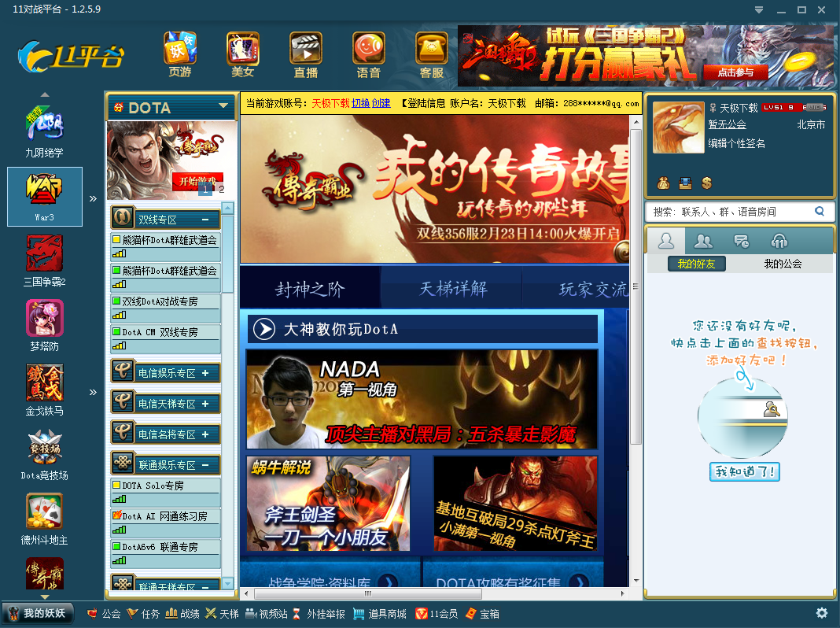Expand the 电信名将专区 section
Screen dimensions: 840x628
point(205,434)
